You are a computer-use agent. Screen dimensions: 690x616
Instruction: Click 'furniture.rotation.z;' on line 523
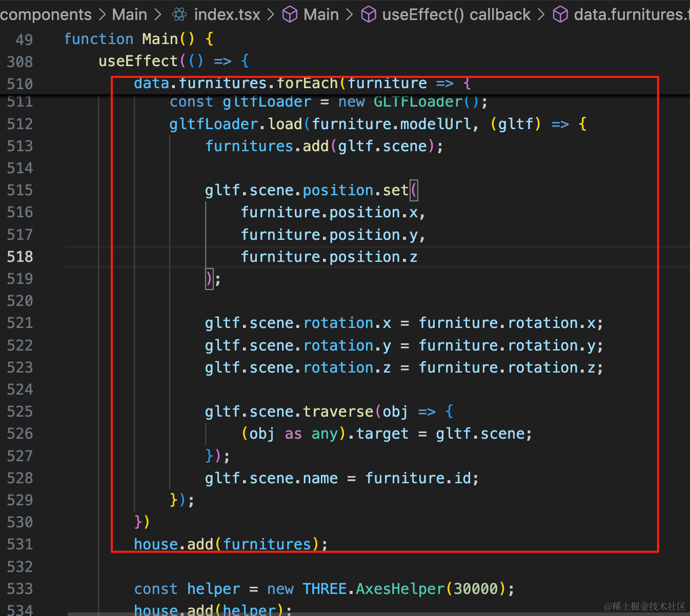(x=511, y=367)
